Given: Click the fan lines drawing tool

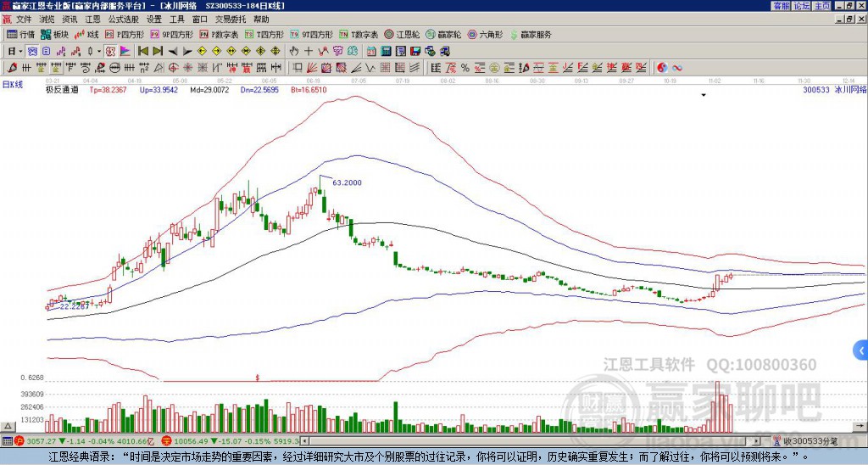Looking at the screenshot, I should [312, 68].
